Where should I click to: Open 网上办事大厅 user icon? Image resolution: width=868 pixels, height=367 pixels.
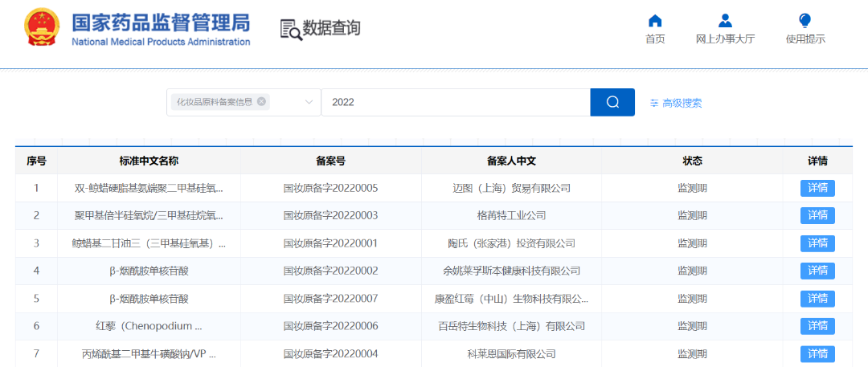tap(725, 21)
